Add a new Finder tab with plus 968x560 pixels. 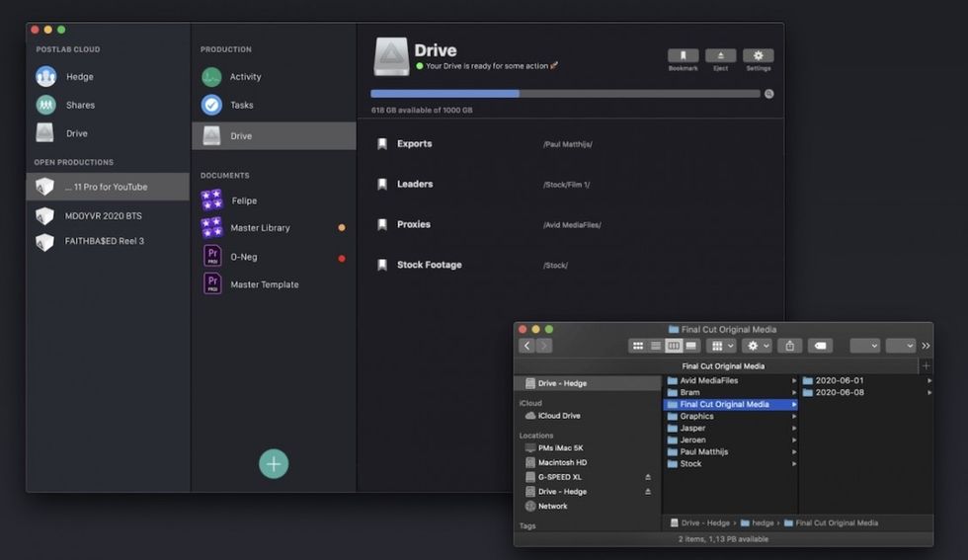click(926, 366)
